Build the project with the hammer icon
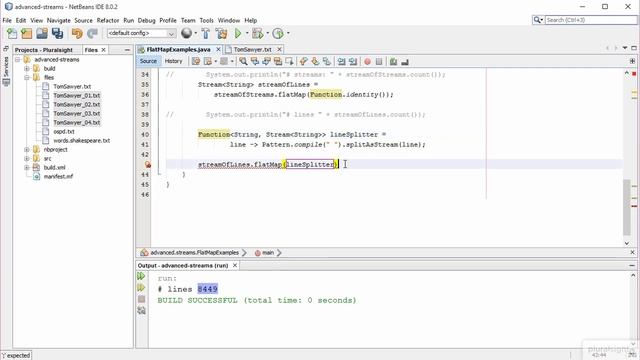 click(205, 33)
